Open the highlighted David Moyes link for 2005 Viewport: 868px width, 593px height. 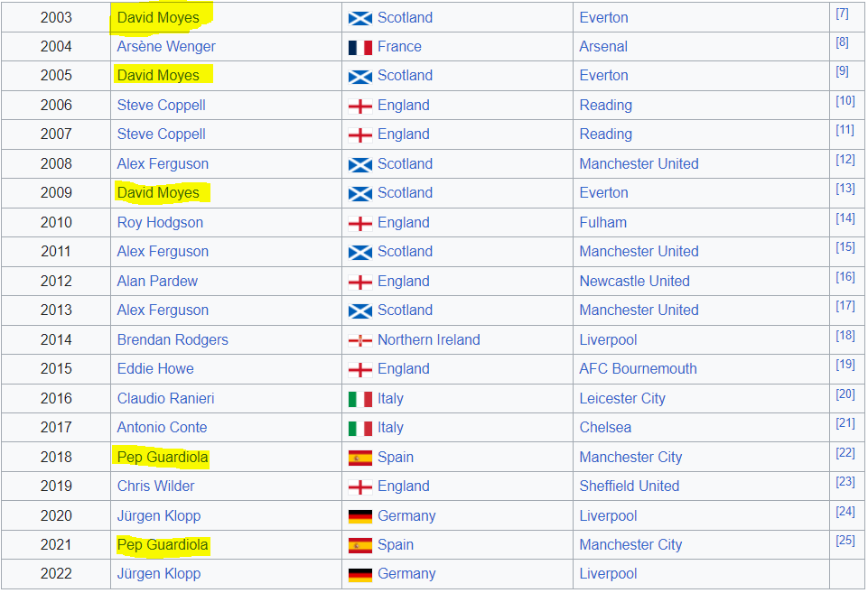coord(158,75)
